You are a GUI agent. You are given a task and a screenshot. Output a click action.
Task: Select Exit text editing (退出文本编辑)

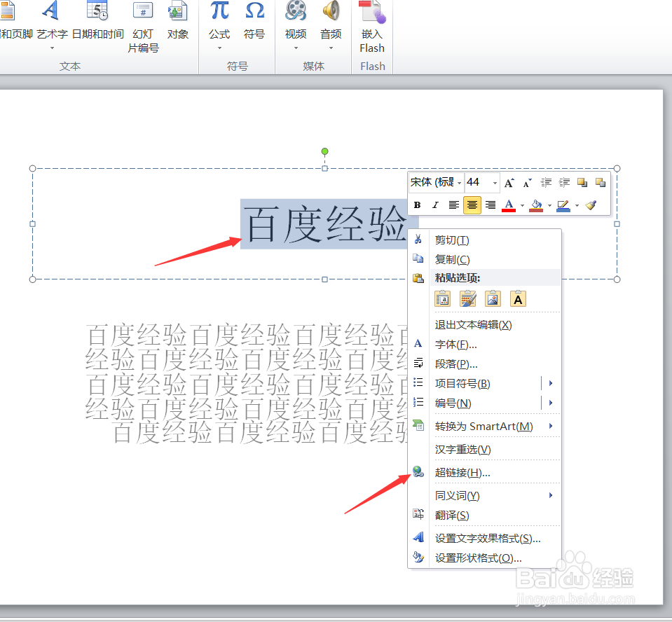(484, 325)
